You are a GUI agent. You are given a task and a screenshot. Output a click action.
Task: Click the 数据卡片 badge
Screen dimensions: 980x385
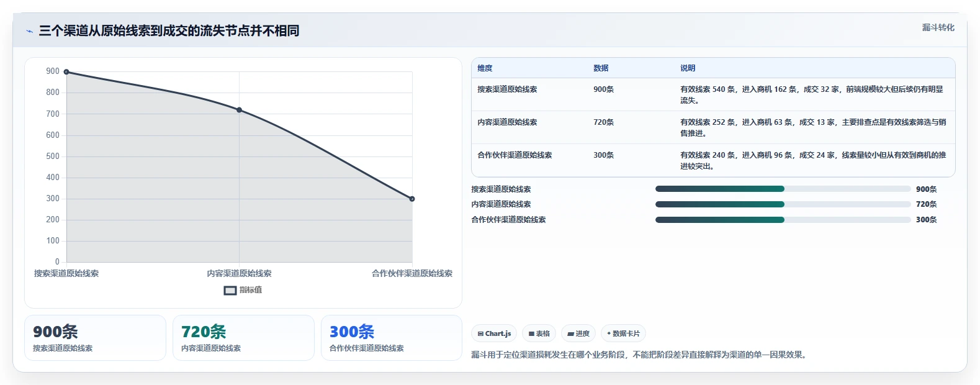tap(623, 333)
